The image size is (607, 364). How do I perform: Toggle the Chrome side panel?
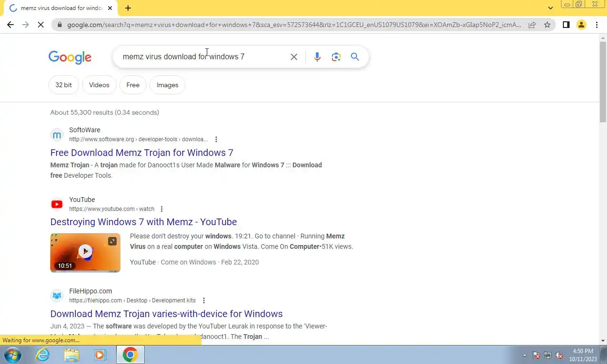(566, 25)
